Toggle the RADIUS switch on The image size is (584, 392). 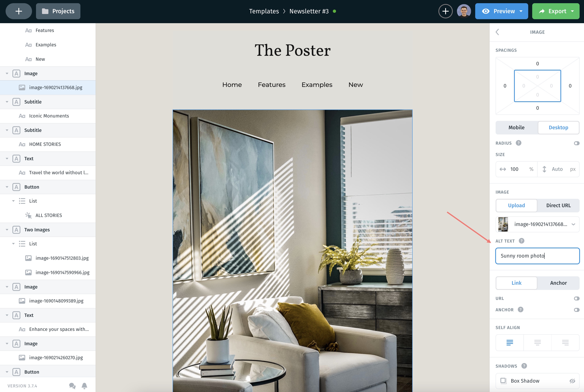(577, 143)
